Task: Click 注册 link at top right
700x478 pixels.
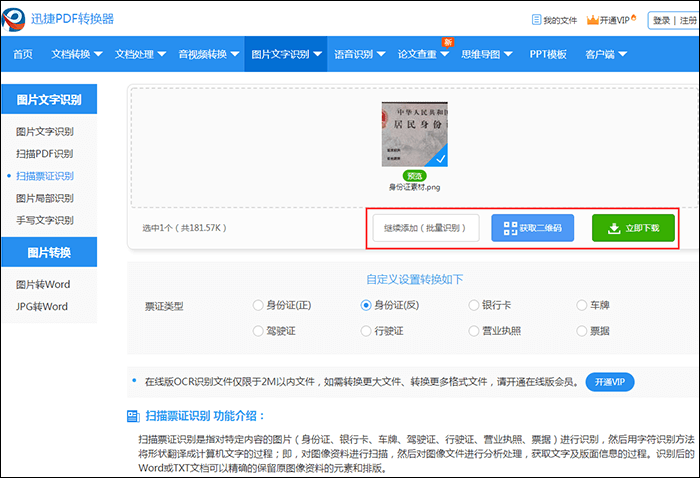Action: [688, 21]
